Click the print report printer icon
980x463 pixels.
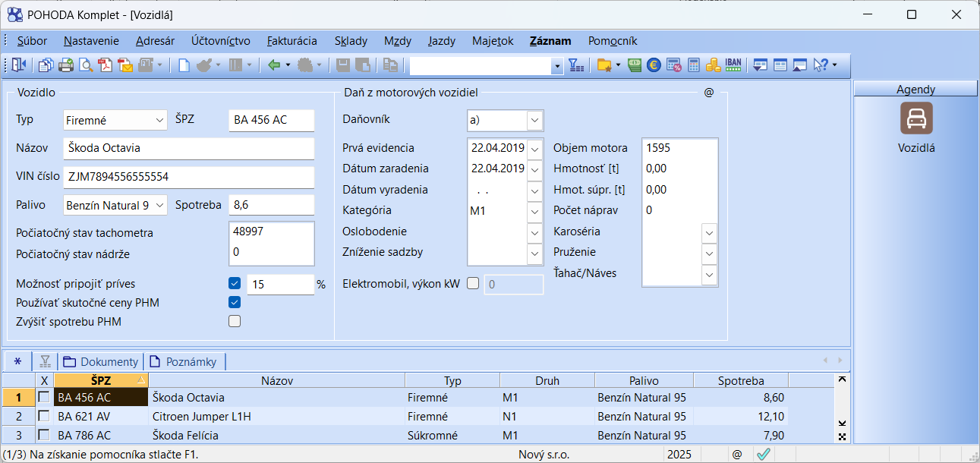click(66, 65)
